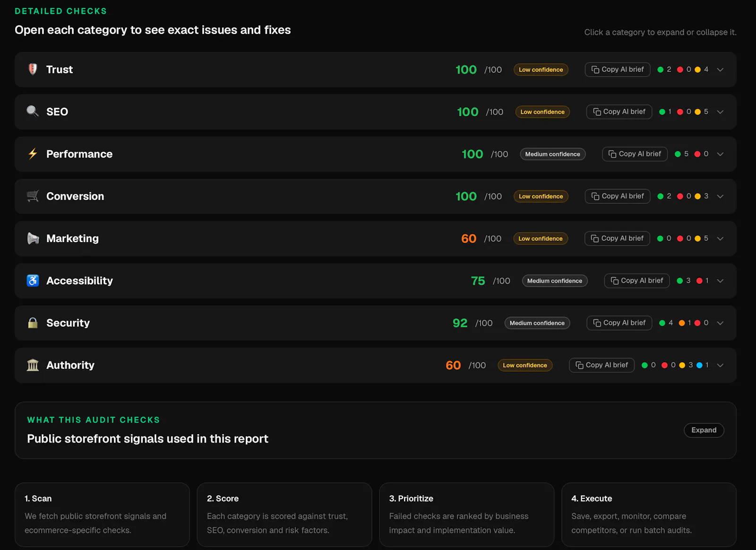
Task: Click the Marketing score of 60
Action: click(469, 239)
